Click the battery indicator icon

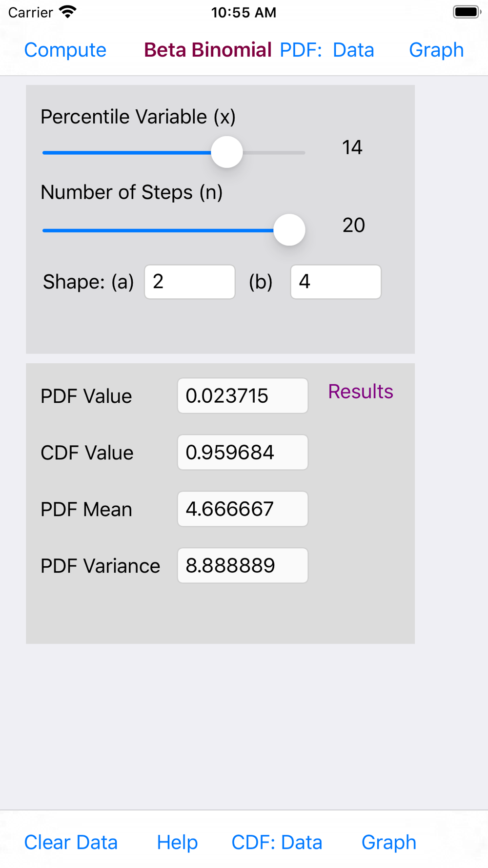click(467, 12)
